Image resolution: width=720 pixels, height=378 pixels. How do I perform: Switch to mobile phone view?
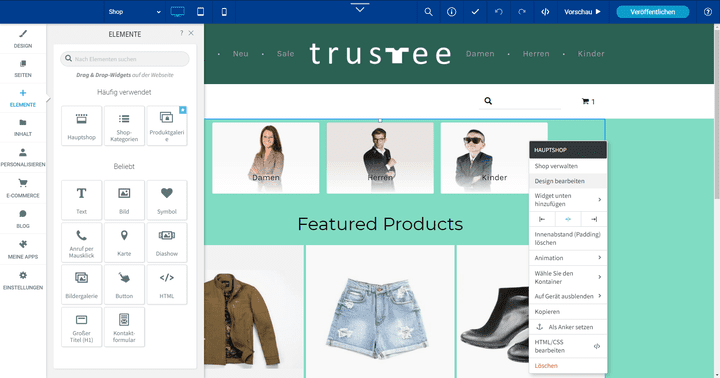(x=224, y=12)
